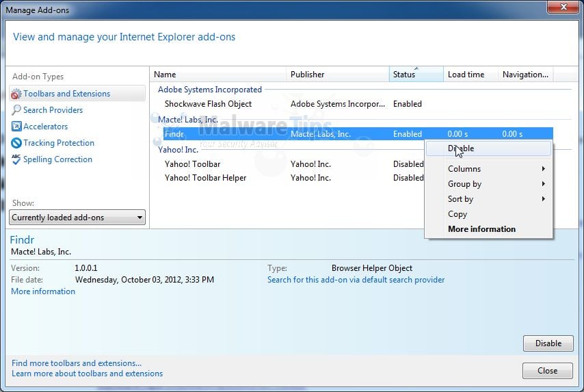
Task: Sort by the Name column header
Action: click(218, 74)
